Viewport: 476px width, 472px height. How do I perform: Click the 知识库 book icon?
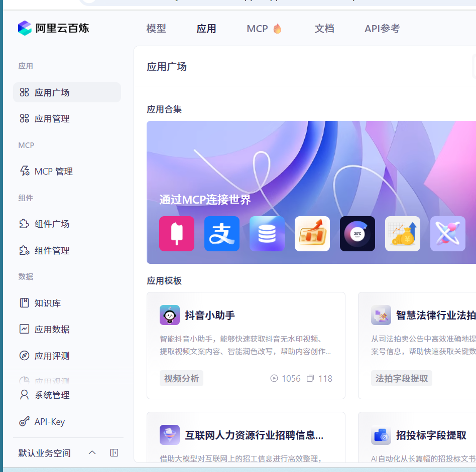24,303
